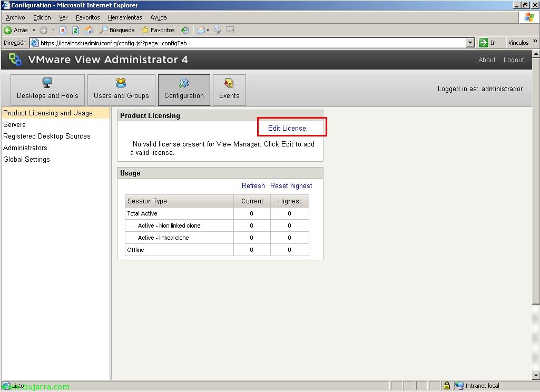
Task: Click the Events icon
Action: click(x=229, y=83)
